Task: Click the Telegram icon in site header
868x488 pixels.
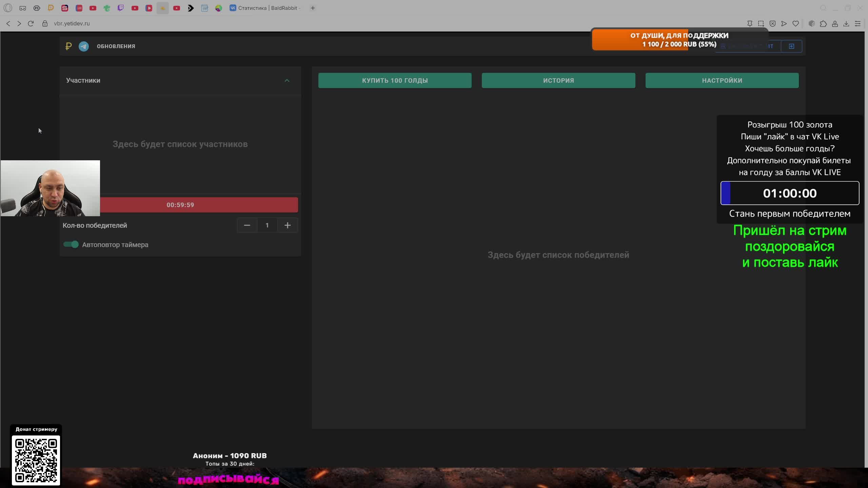Action: (84, 46)
